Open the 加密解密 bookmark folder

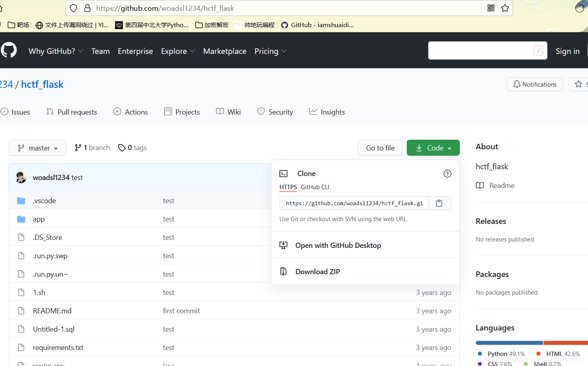tap(212, 25)
